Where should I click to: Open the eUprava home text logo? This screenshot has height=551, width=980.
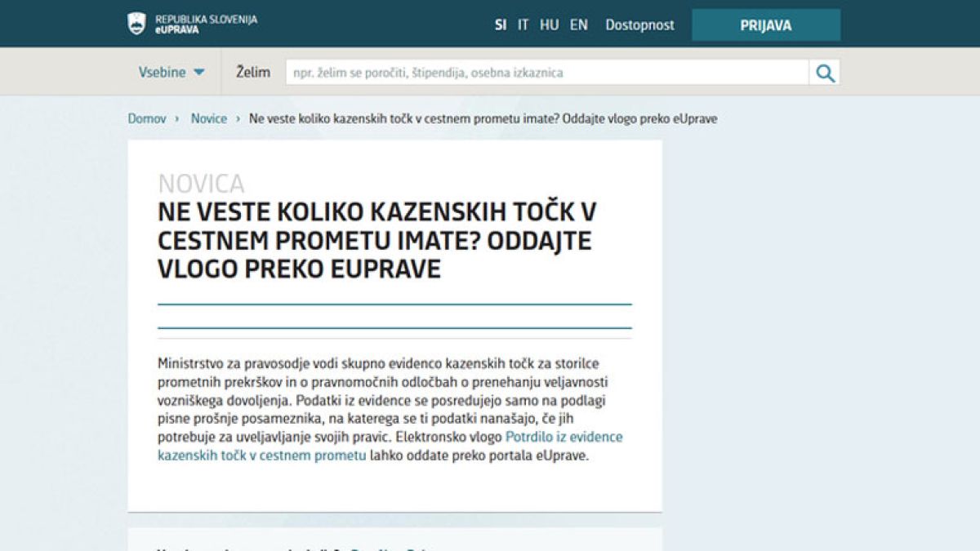pos(206,24)
